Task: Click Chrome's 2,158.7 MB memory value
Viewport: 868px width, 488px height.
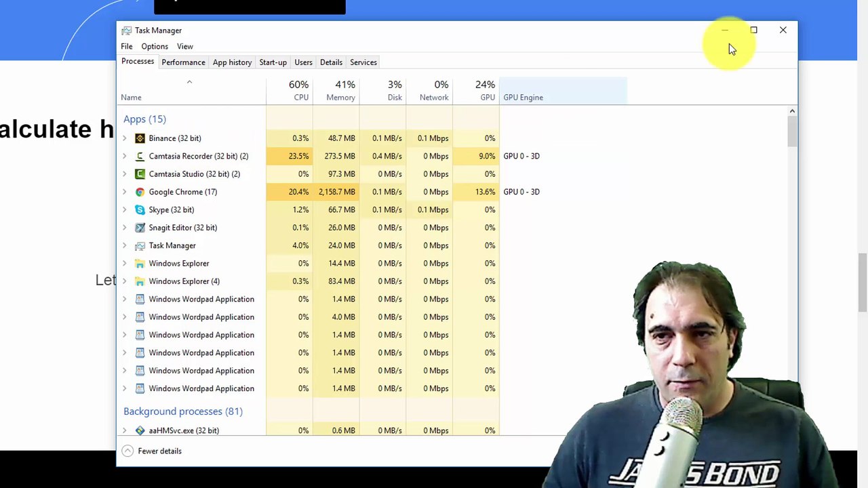Action: click(x=337, y=192)
